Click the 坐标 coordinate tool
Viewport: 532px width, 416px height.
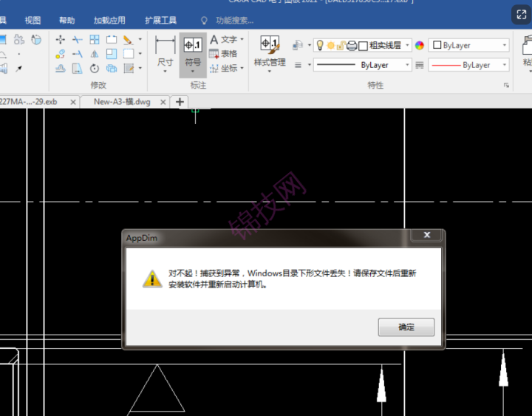pyautogui.click(x=223, y=69)
